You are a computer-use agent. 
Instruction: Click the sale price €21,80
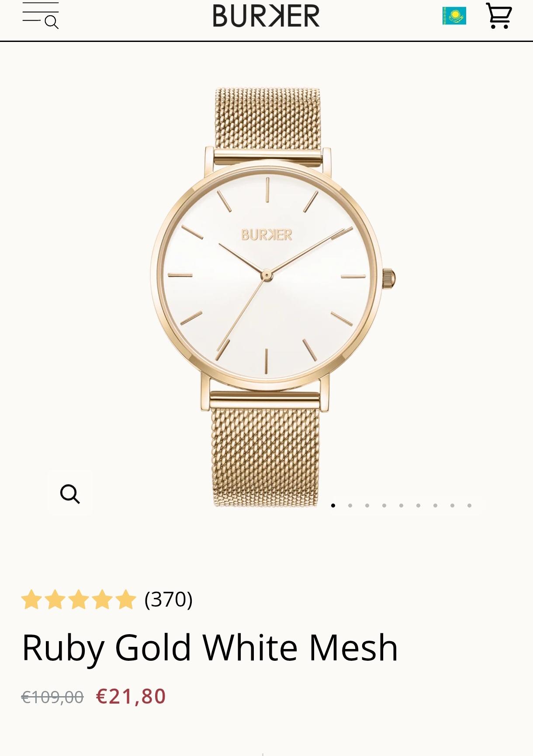point(131,696)
